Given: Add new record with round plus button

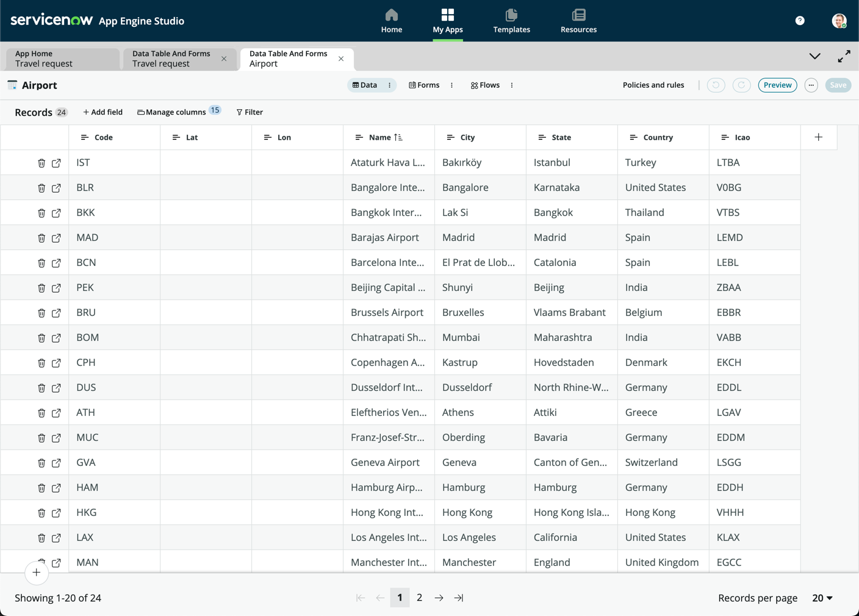Looking at the screenshot, I should (x=37, y=573).
